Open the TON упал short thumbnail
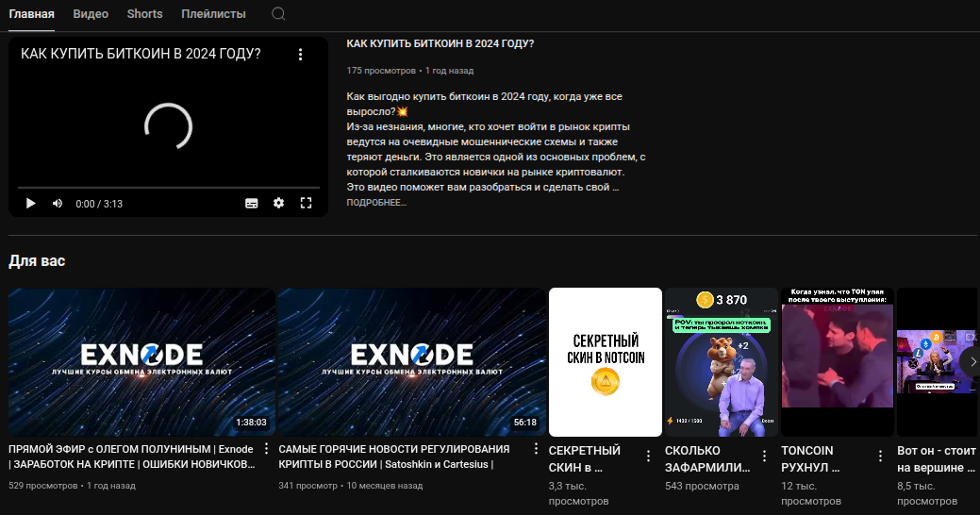 pyautogui.click(x=838, y=362)
